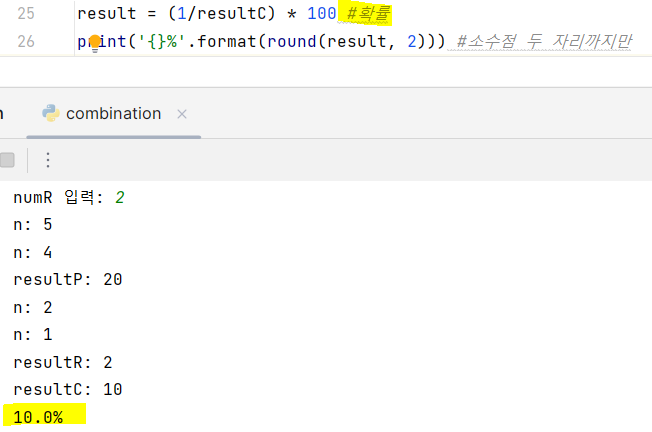
Task: Click line number 26 in the gutter
Action: pyautogui.click(x=26, y=41)
